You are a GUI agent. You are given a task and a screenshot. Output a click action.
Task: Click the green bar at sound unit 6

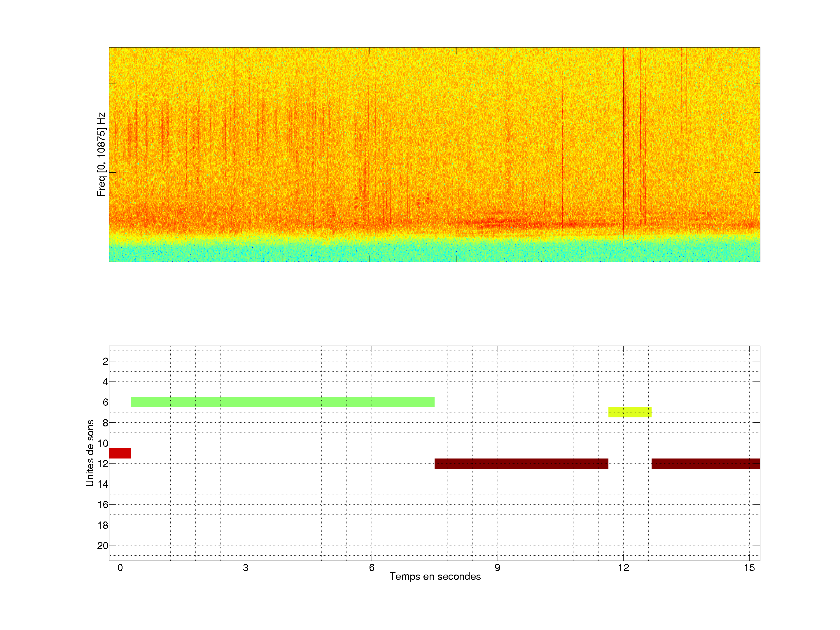coord(283,402)
